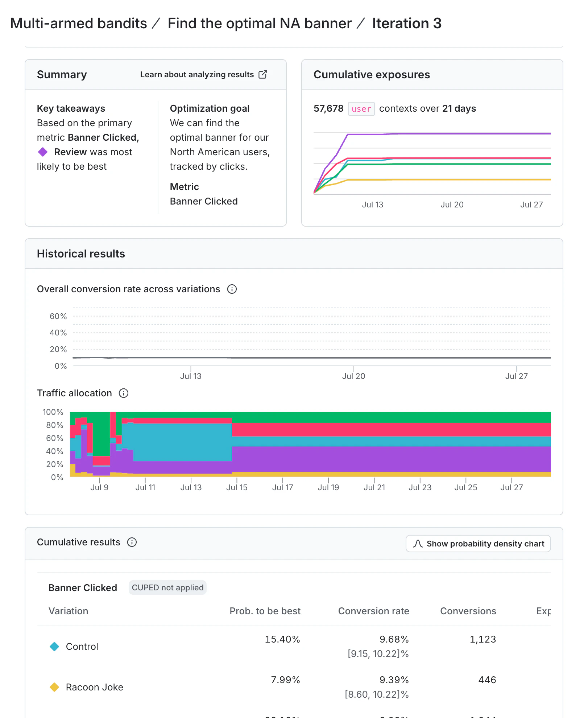This screenshot has width=588, height=718.
Task: Click the teal diamond beside Control
Action: coord(54,646)
